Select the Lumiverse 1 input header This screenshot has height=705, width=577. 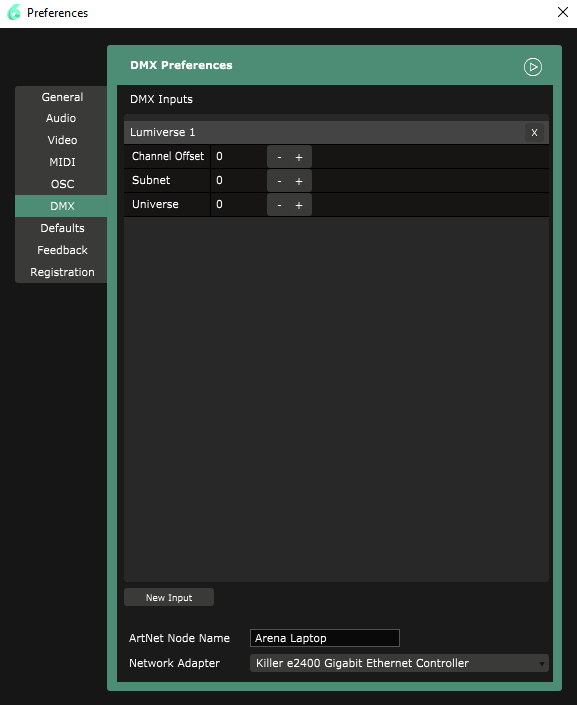pyautogui.click(x=324, y=132)
